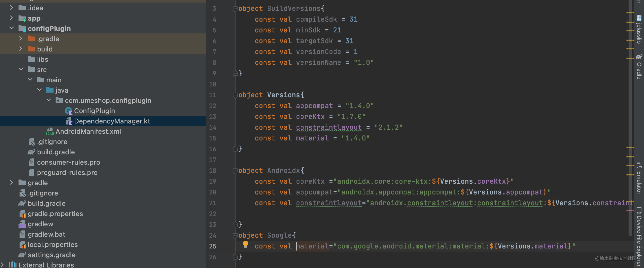Open gradle.properties file
The width and height of the screenshot is (644, 268).
click(x=55, y=214)
